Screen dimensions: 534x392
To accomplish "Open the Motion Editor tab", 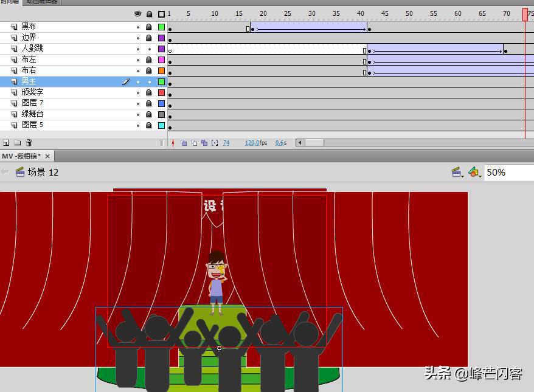I will click(41, 2).
